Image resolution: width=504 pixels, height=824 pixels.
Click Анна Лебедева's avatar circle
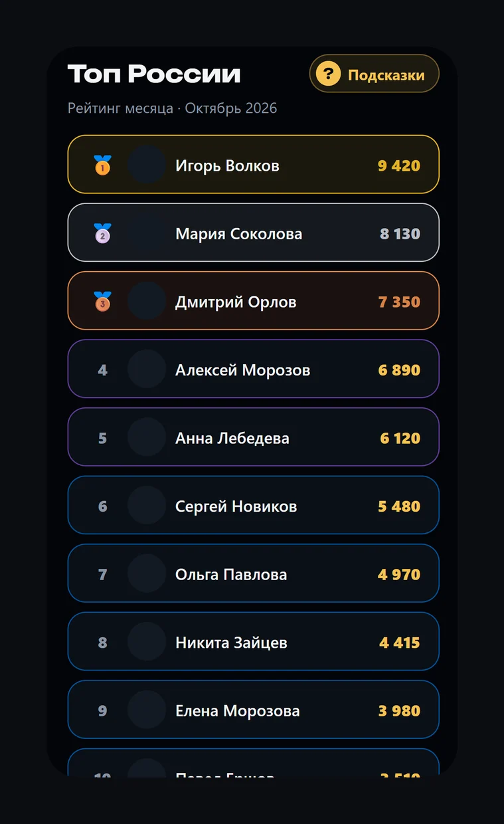[146, 437]
